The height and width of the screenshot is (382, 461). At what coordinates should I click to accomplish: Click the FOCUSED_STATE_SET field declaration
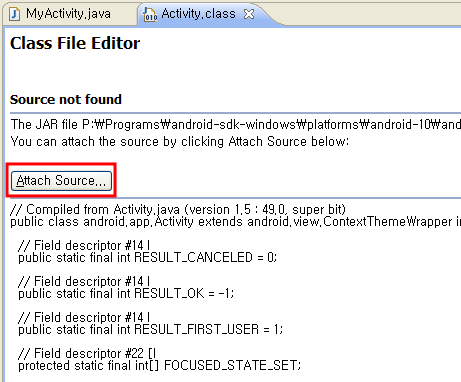point(159,366)
